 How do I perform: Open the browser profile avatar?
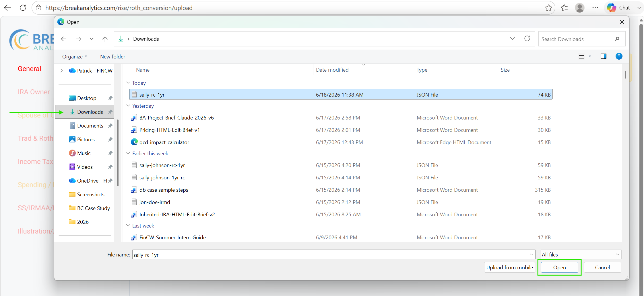point(580,8)
